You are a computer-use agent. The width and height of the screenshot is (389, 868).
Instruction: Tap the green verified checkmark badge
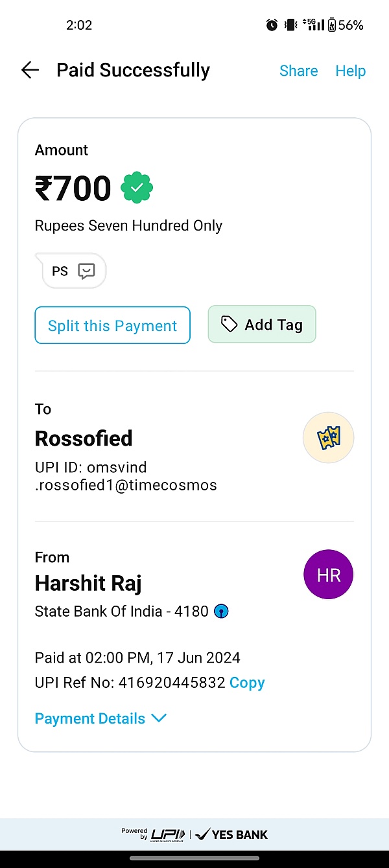coord(137,188)
